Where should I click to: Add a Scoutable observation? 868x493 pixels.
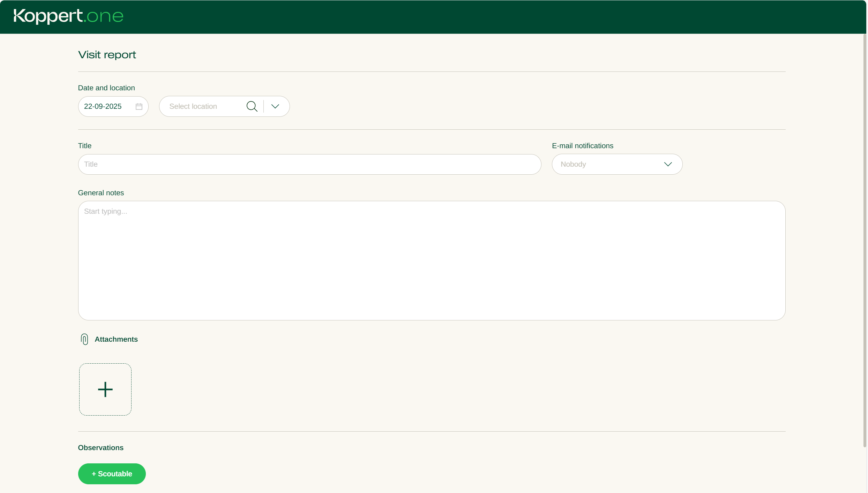pyautogui.click(x=112, y=474)
